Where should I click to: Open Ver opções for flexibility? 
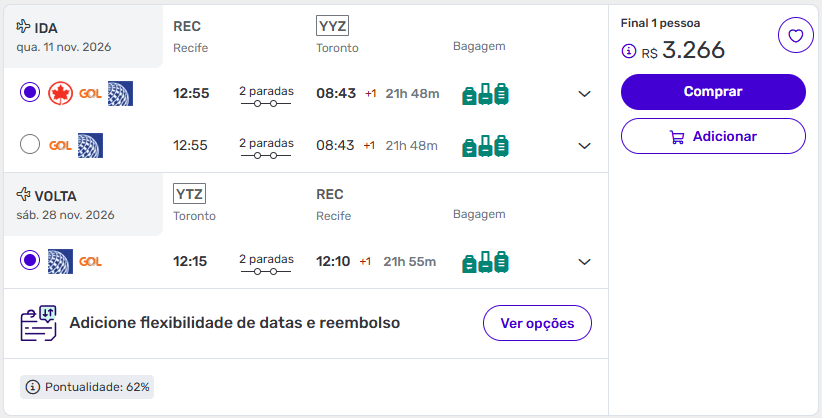pyautogui.click(x=537, y=324)
